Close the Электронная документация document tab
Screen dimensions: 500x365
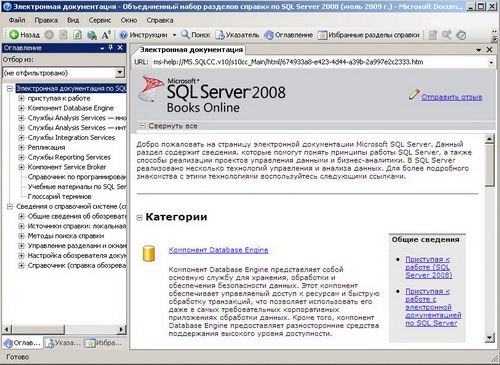tap(489, 49)
